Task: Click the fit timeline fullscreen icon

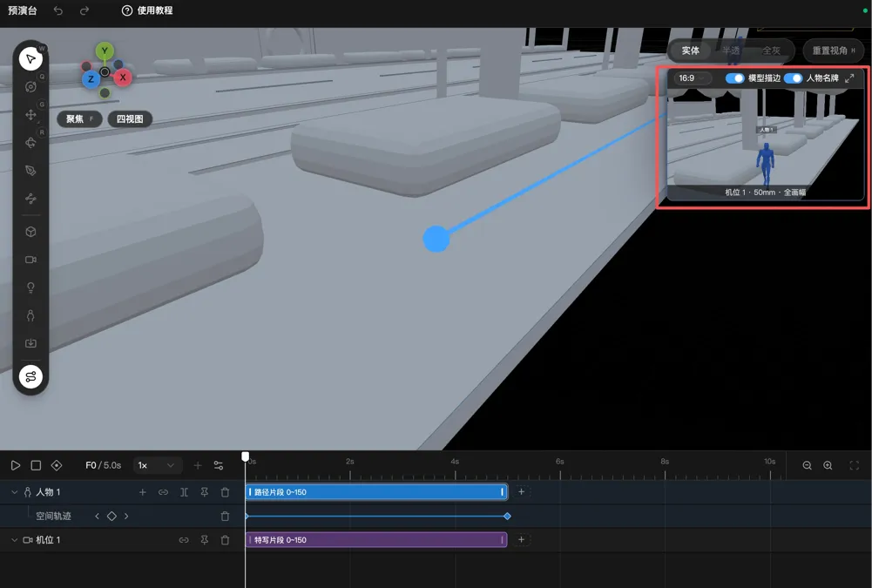Action: coord(855,466)
